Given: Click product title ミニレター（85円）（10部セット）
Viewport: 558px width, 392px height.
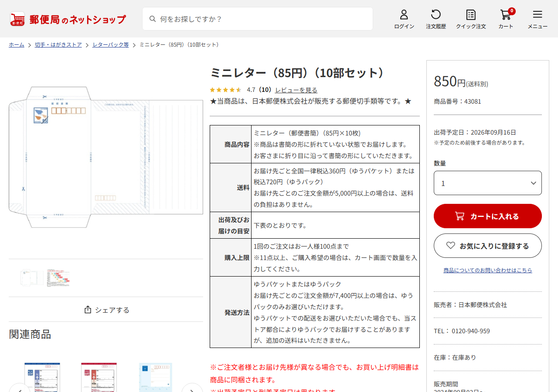Looking at the screenshot, I should 299,73.
